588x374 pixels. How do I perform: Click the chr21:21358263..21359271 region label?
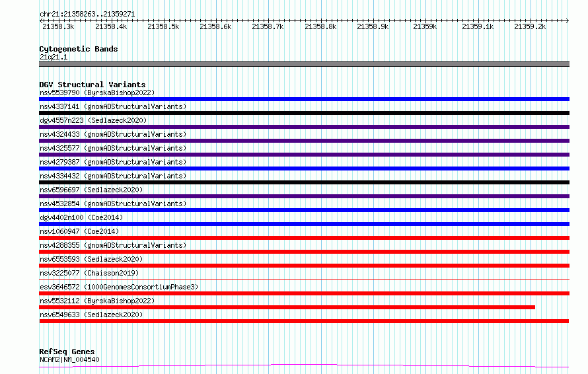(87, 14)
